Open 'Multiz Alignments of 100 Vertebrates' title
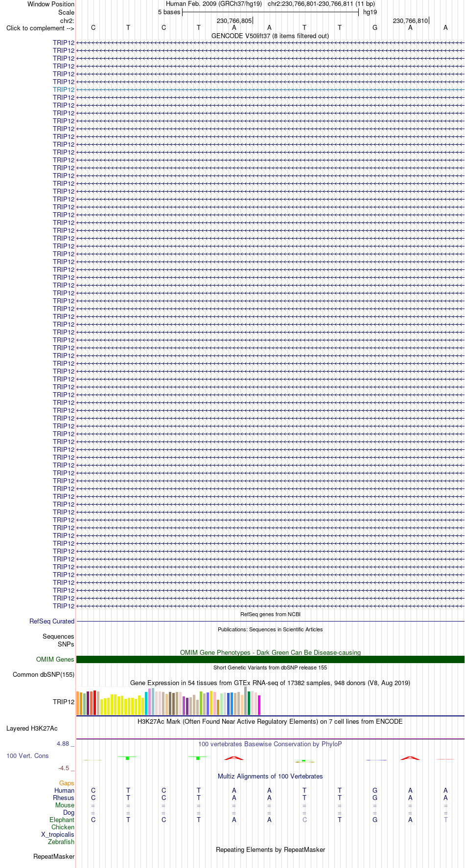465x868 pixels. click(270, 776)
